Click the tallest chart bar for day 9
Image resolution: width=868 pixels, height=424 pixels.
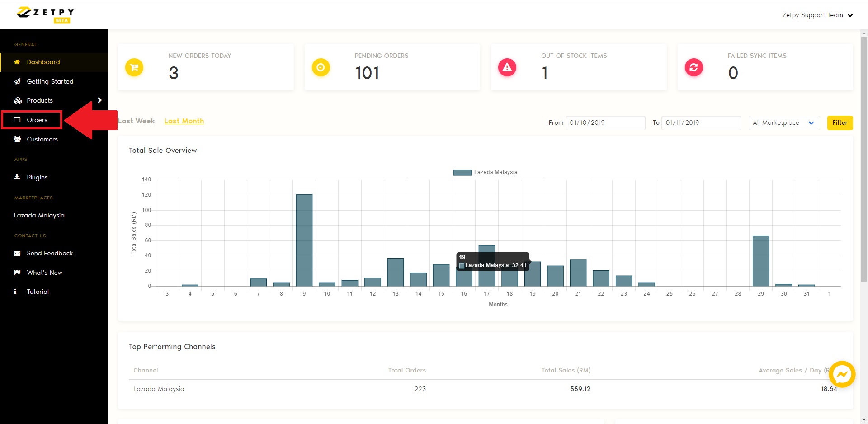[304, 240]
